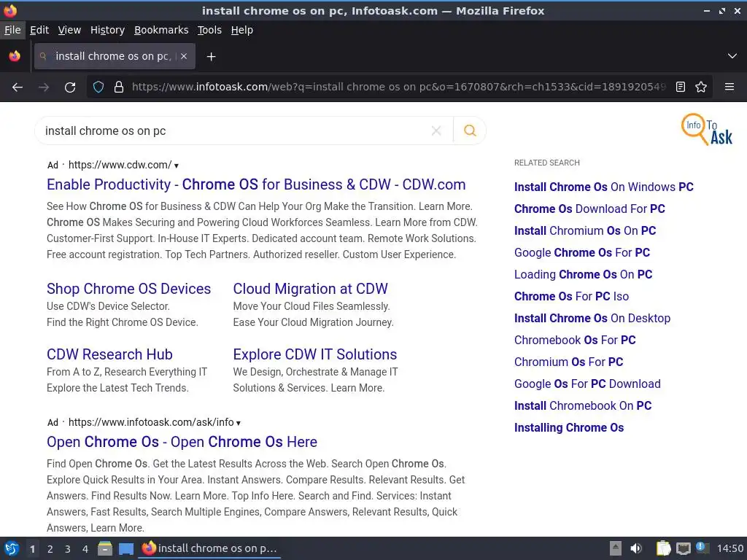The width and height of the screenshot is (747, 560).
Task: Open the History menu
Action: click(107, 30)
